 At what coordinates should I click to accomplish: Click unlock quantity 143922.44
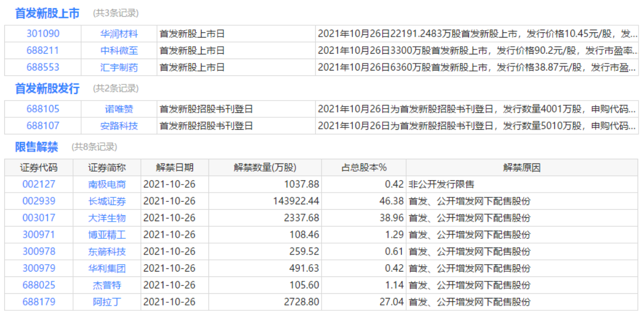click(296, 201)
